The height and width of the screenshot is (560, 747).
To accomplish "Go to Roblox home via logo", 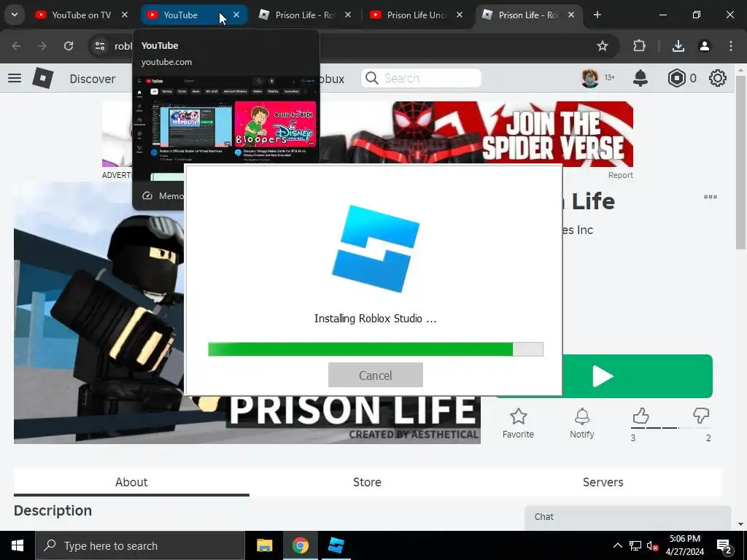I will pyautogui.click(x=43, y=78).
